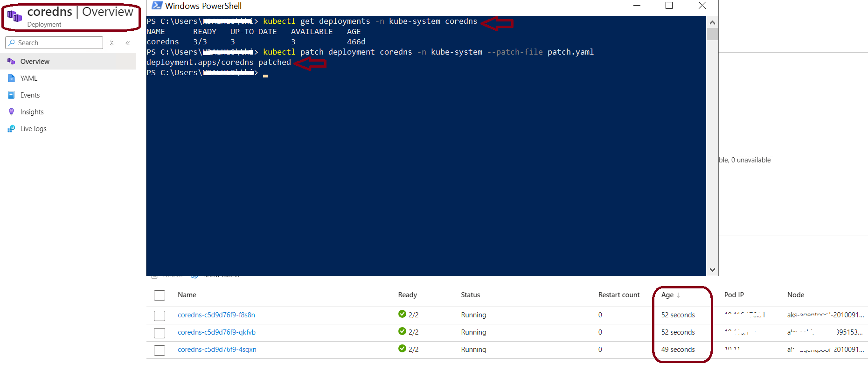Open the YAML menu item

(x=28, y=78)
